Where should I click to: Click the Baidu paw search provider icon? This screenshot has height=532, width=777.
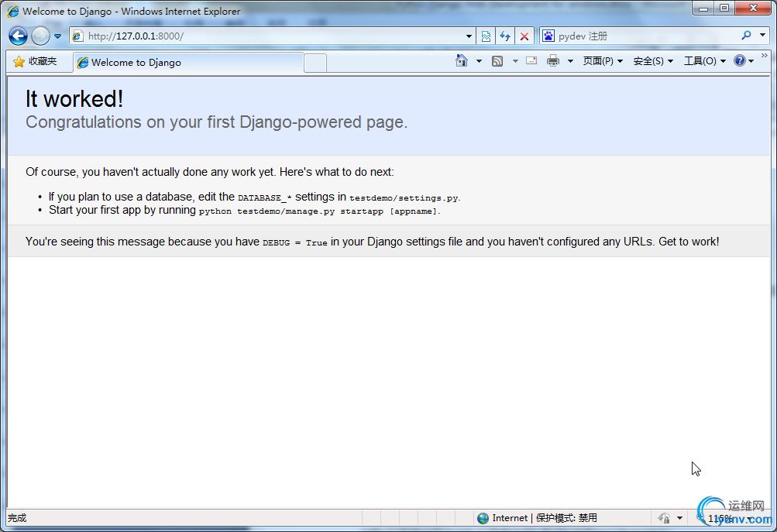pos(548,36)
